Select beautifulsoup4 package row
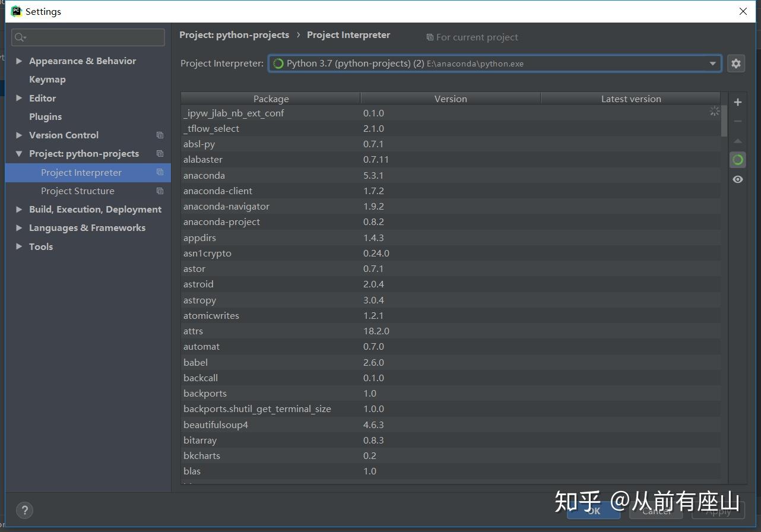Screen dimensions: 761x532 pyautogui.click(x=451, y=425)
